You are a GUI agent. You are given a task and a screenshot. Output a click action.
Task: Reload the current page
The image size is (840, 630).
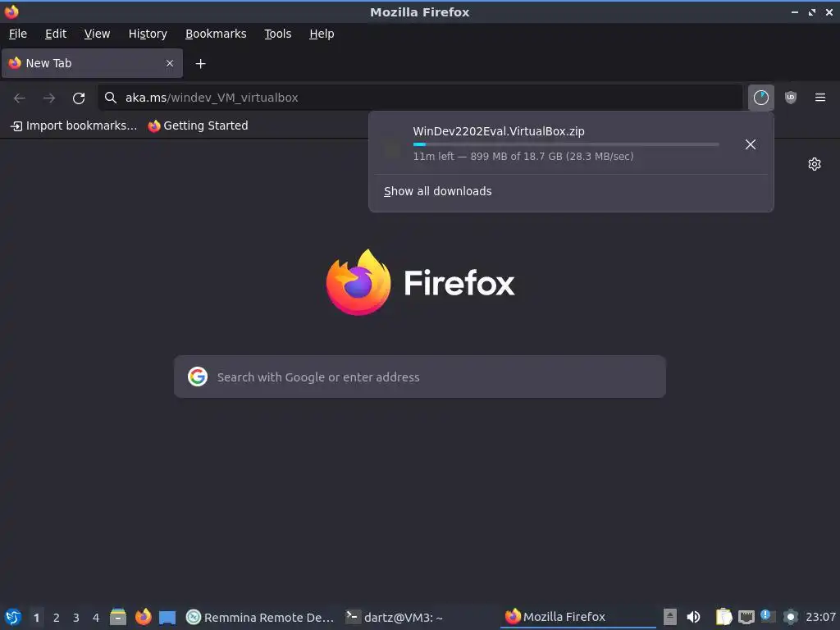pyautogui.click(x=79, y=98)
